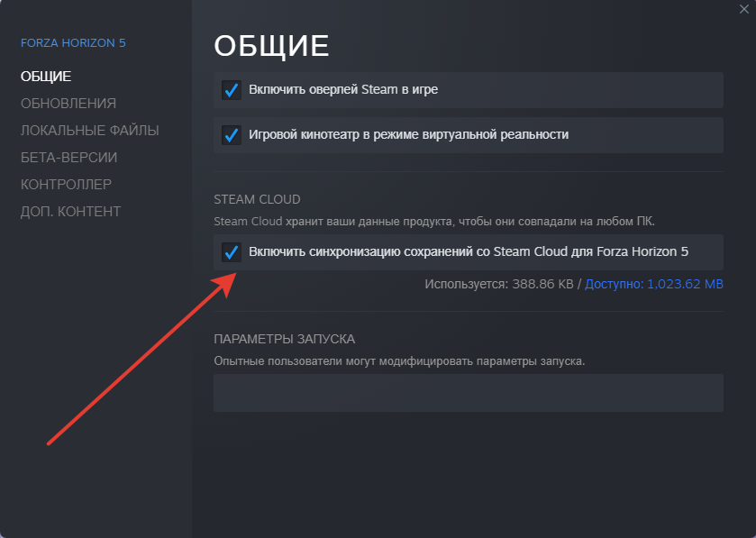Go to ЛОКАЛЬНЫЕ ФАЙЛЫ in sidebar
756x538 pixels.
pyautogui.click(x=90, y=131)
